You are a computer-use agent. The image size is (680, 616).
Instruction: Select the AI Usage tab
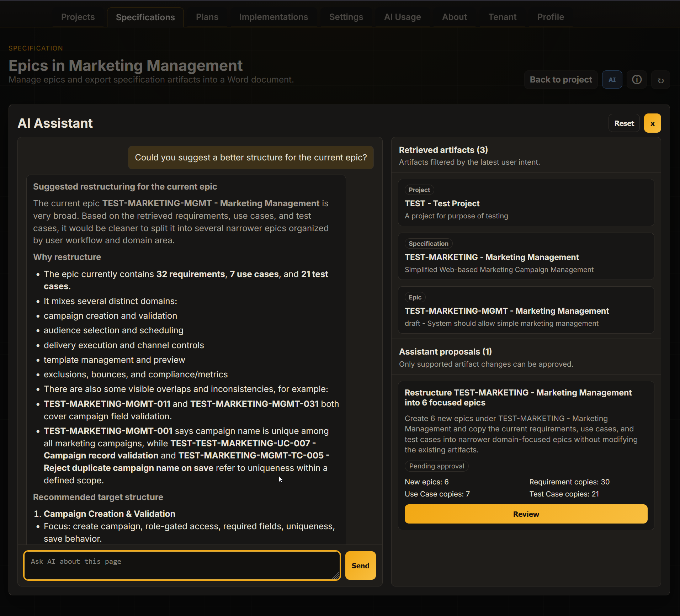pos(402,17)
